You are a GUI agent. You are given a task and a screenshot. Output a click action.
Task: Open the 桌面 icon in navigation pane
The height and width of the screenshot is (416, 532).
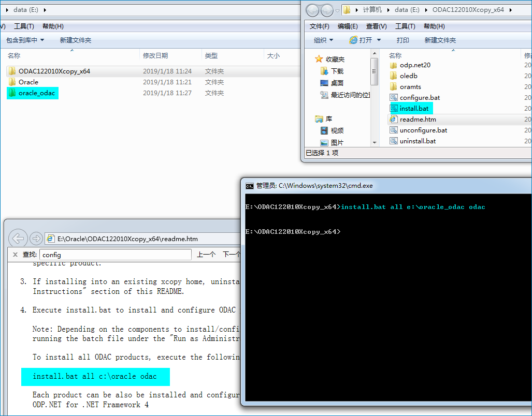324,83
